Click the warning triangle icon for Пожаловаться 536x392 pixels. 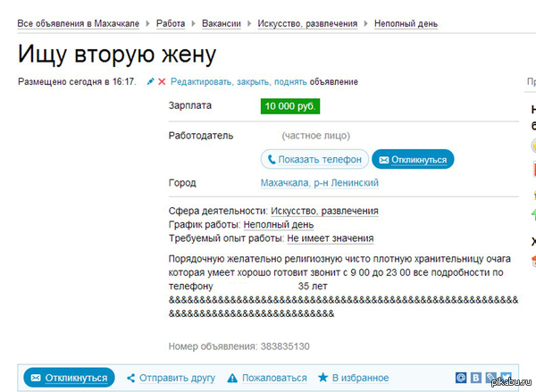pyautogui.click(x=232, y=378)
